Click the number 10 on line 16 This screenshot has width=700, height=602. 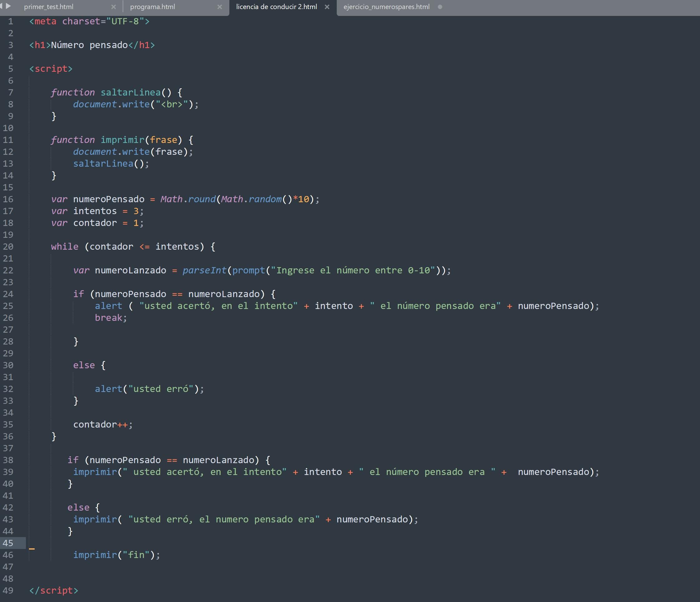[304, 199]
